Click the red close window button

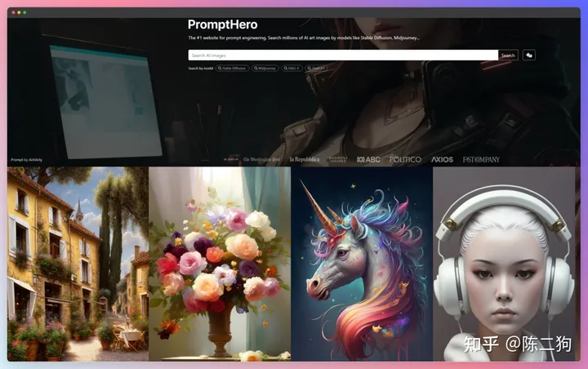pyautogui.click(x=14, y=12)
